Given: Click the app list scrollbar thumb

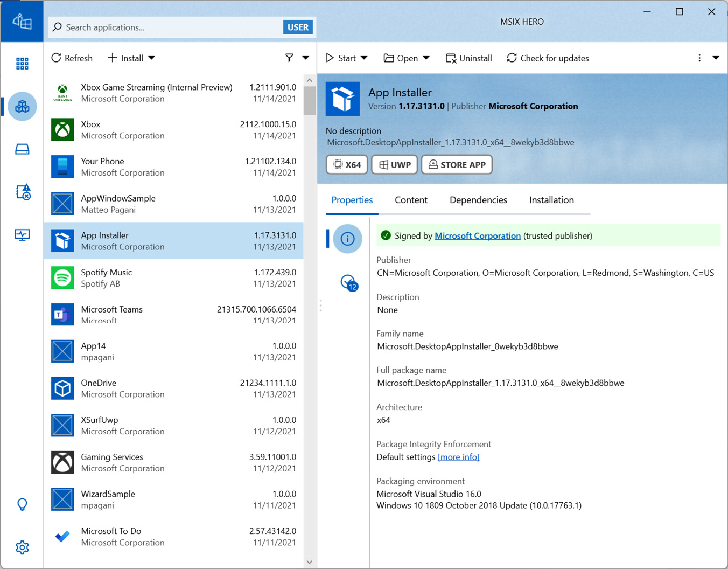Looking at the screenshot, I should click(310, 100).
